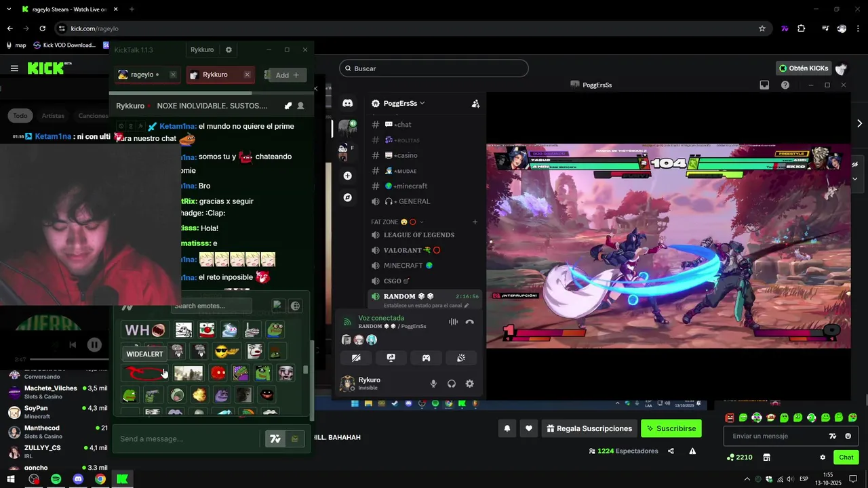
Task: Disconnect from Discord voice channel
Action: point(469,322)
